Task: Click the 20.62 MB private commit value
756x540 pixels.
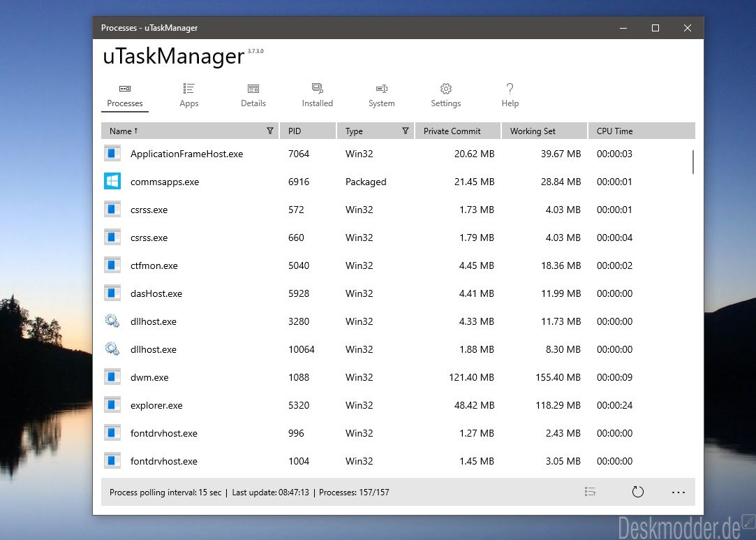Action: [474, 154]
